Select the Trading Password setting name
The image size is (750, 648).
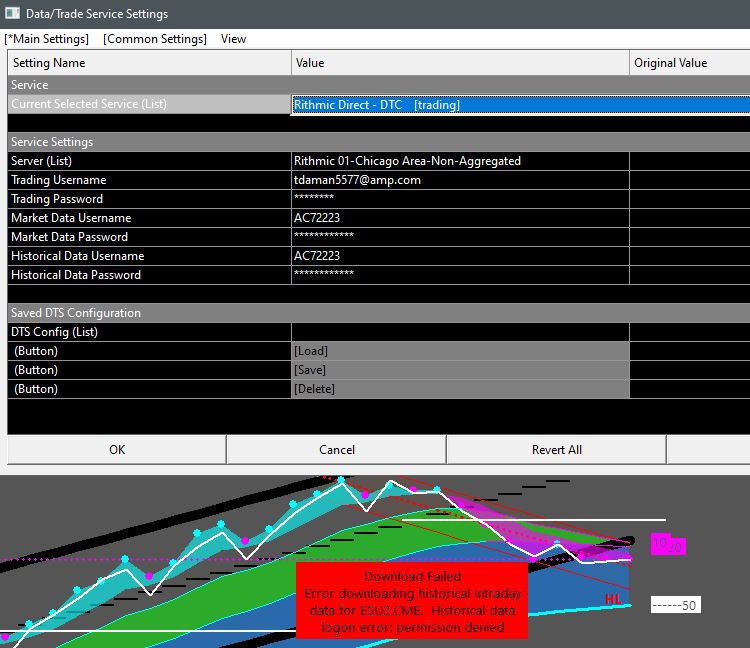tap(149, 199)
